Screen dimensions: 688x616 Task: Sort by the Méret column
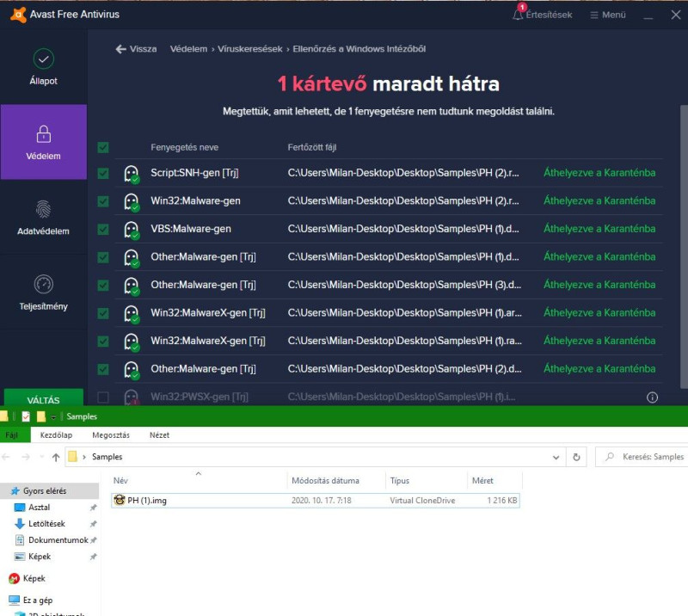tap(494, 480)
